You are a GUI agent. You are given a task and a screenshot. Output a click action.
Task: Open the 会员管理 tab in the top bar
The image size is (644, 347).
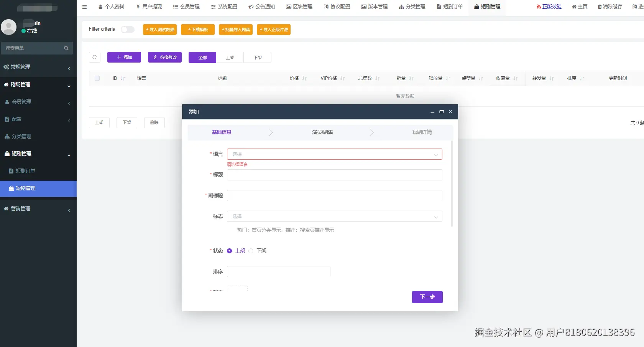tap(186, 7)
